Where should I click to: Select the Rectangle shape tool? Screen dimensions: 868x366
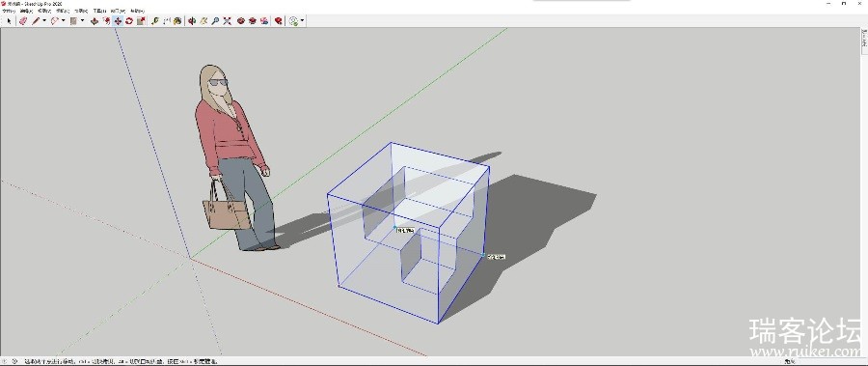[x=73, y=21]
